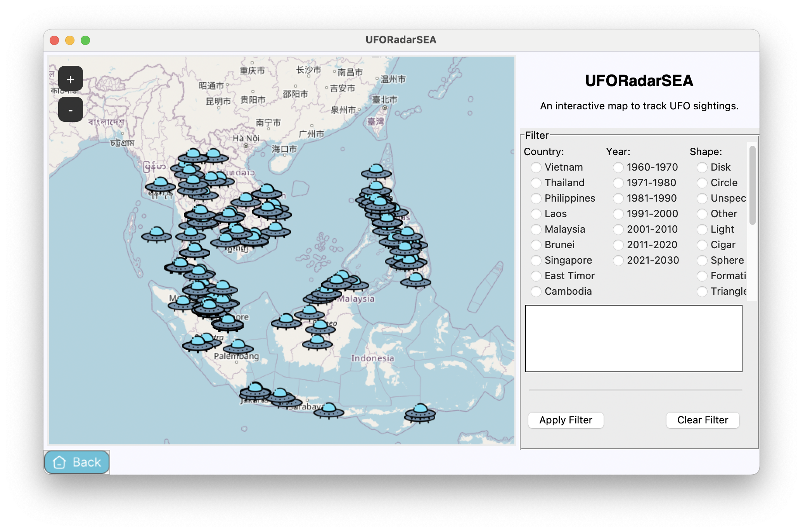Select the Philippines country filter
The width and height of the screenshot is (803, 532).
tap(536, 198)
